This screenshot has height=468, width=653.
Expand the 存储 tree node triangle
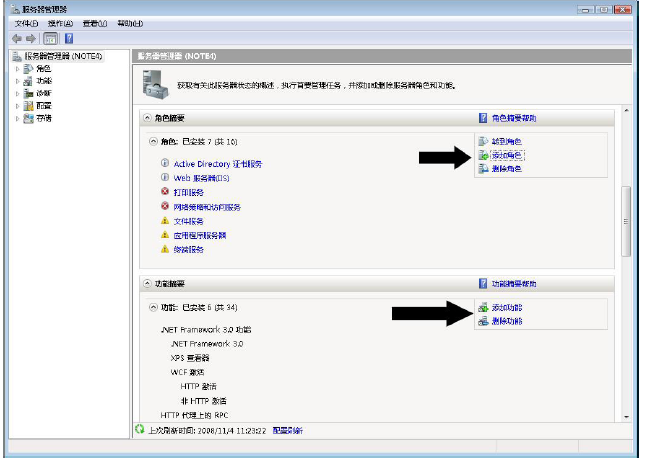pos(17,119)
